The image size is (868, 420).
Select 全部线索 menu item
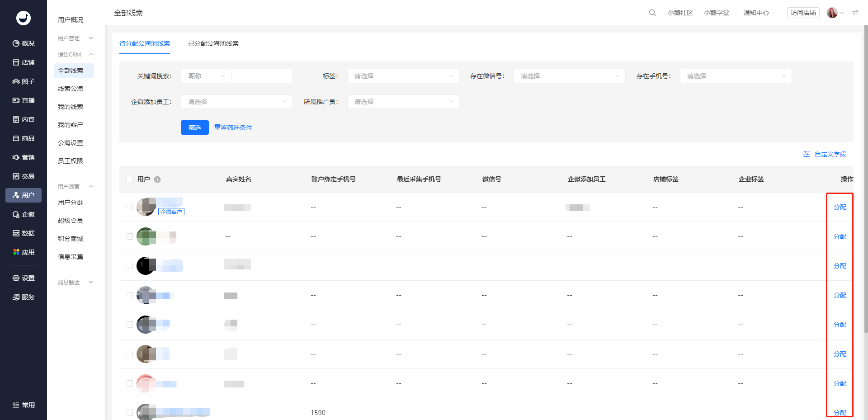tap(74, 71)
